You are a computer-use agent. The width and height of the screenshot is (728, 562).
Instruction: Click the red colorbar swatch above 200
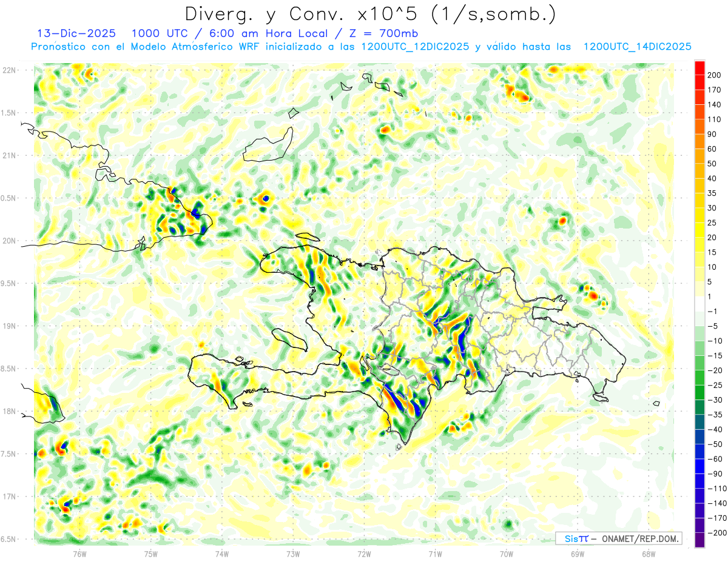(x=699, y=68)
